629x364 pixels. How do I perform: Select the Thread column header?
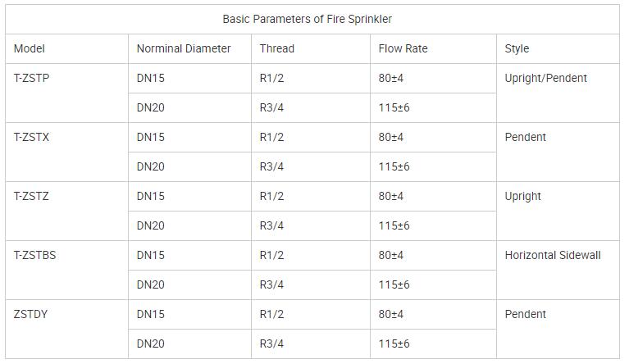click(276, 48)
